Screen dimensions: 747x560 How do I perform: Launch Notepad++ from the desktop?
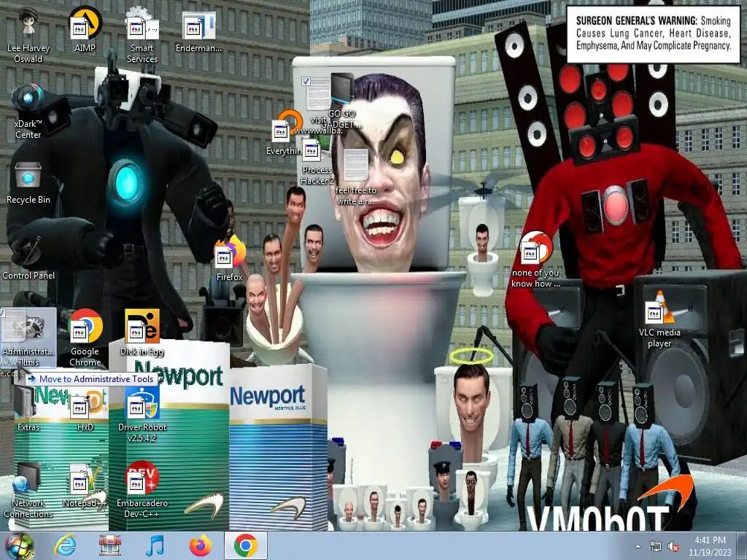[x=85, y=485]
